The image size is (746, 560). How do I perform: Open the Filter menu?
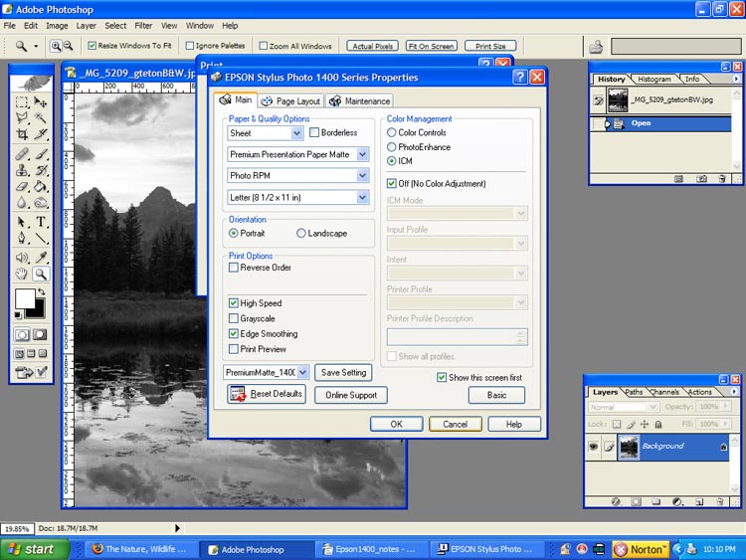[143, 26]
